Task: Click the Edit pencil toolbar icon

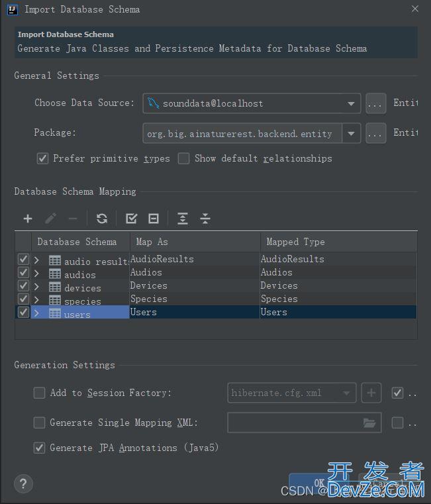Action: tap(51, 219)
